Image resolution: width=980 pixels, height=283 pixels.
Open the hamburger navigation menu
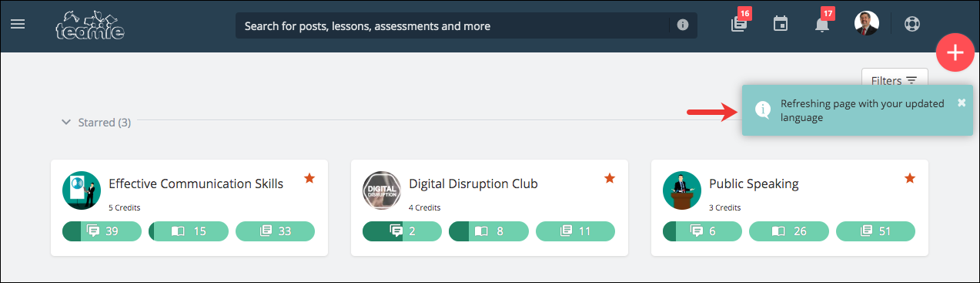(x=17, y=25)
